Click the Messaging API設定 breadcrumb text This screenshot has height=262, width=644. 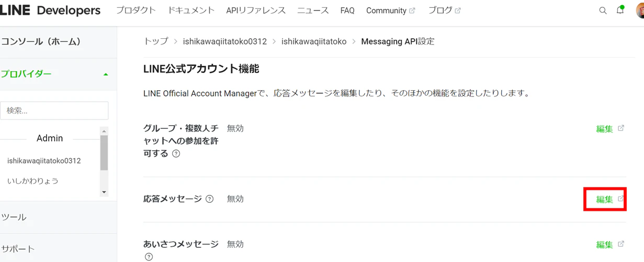[398, 41]
